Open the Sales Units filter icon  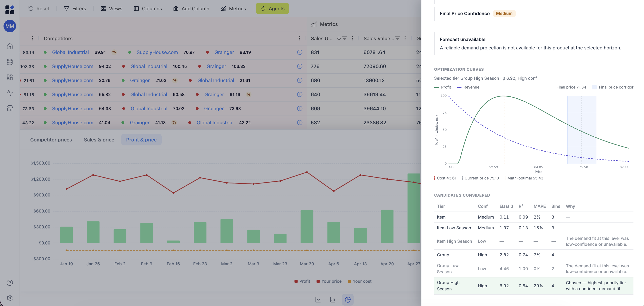(344, 38)
